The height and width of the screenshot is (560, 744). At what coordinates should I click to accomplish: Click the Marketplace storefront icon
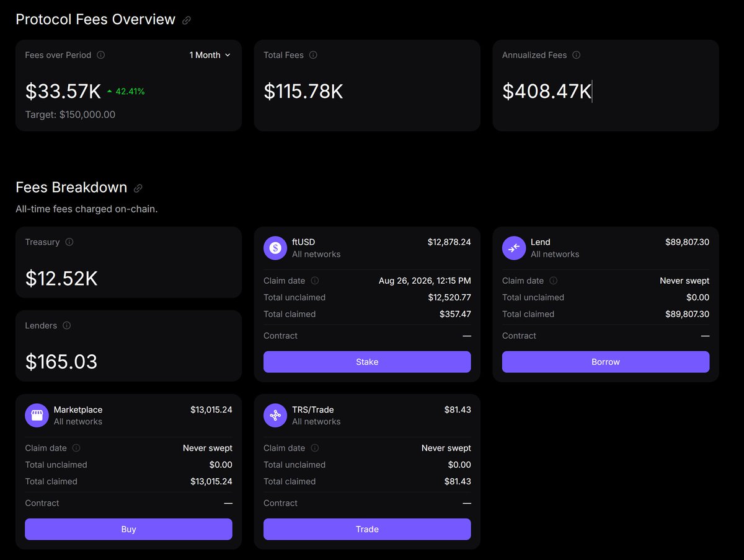coord(37,415)
